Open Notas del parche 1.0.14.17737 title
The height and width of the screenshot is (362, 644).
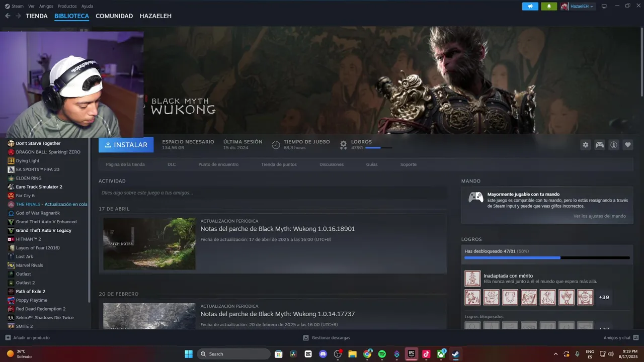[278, 314]
